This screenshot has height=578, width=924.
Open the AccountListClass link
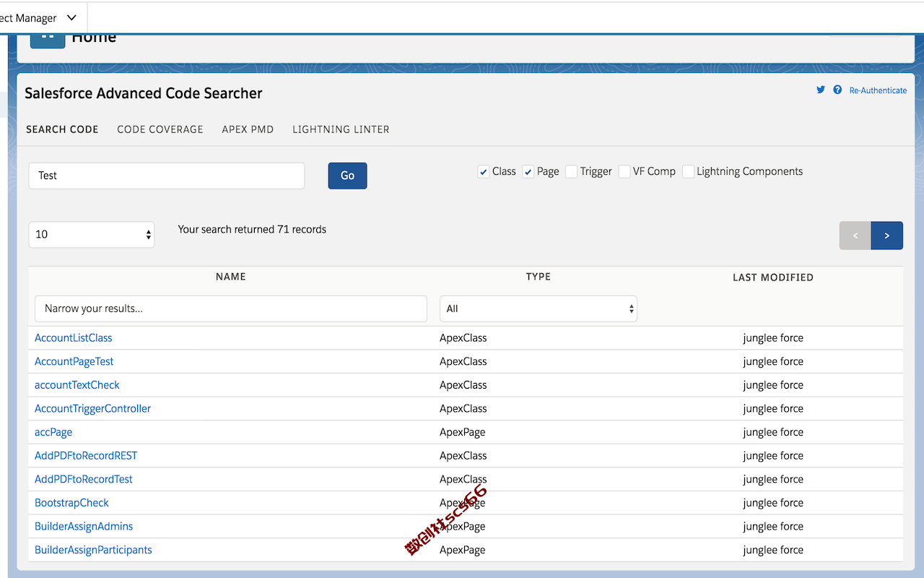74,338
